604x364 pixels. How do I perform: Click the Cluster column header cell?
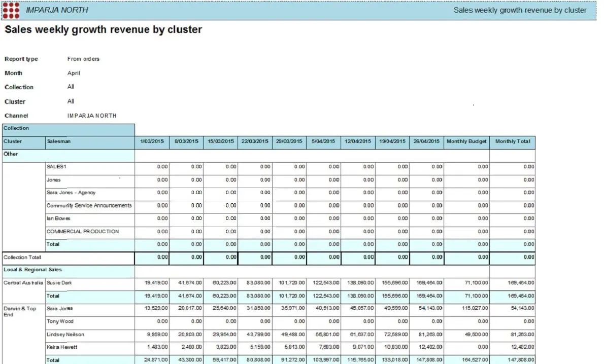[x=13, y=141]
